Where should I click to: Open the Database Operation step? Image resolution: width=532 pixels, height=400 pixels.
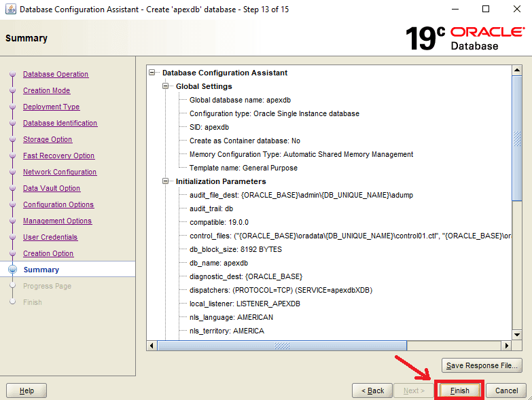[56, 74]
